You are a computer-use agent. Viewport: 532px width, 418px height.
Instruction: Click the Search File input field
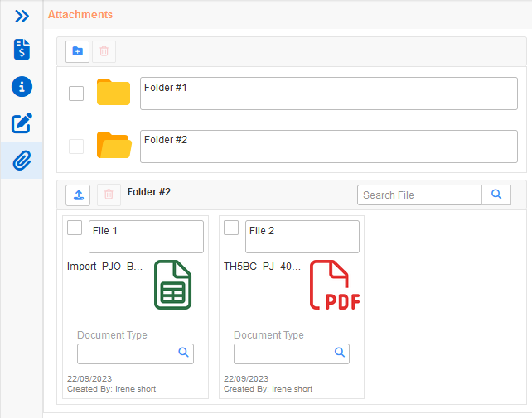tap(420, 195)
